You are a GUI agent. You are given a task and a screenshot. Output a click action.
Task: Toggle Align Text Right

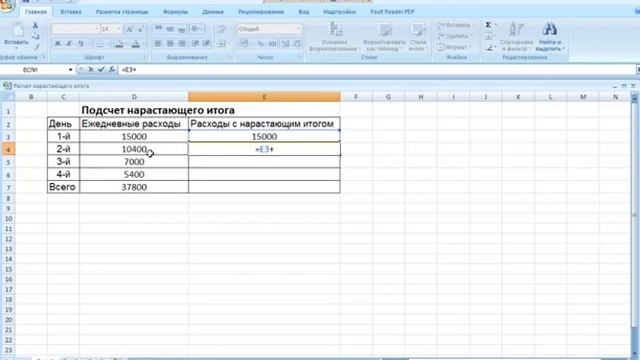tap(181, 43)
